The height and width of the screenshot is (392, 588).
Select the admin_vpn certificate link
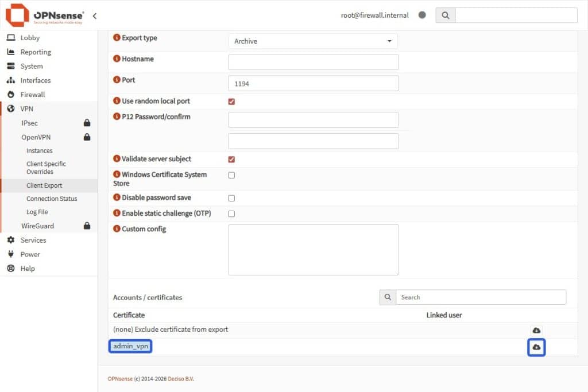click(130, 346)
